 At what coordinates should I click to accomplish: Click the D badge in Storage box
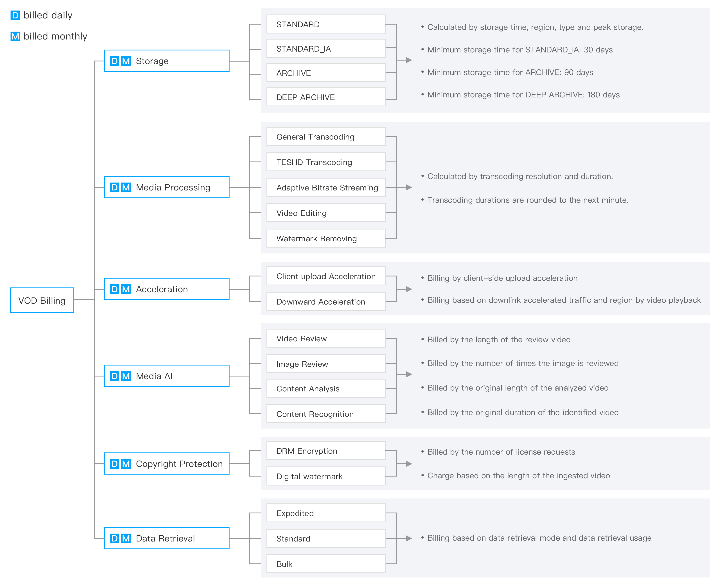(115, 61)
